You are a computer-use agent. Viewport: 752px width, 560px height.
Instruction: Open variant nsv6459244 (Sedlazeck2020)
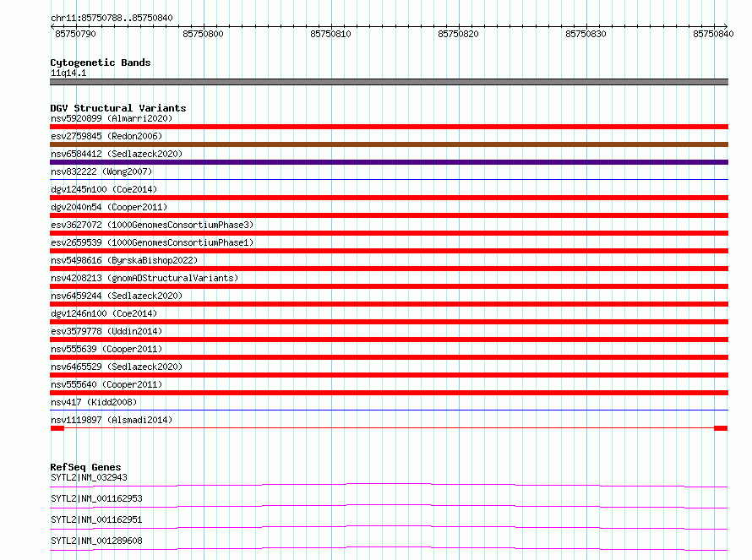click(x=117, y=296)
